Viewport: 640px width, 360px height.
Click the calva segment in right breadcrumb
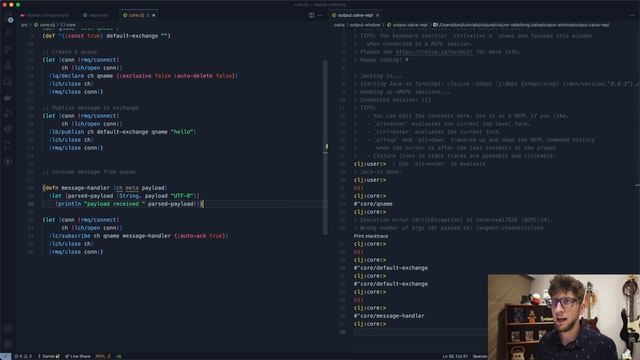[x=339, y=25]
